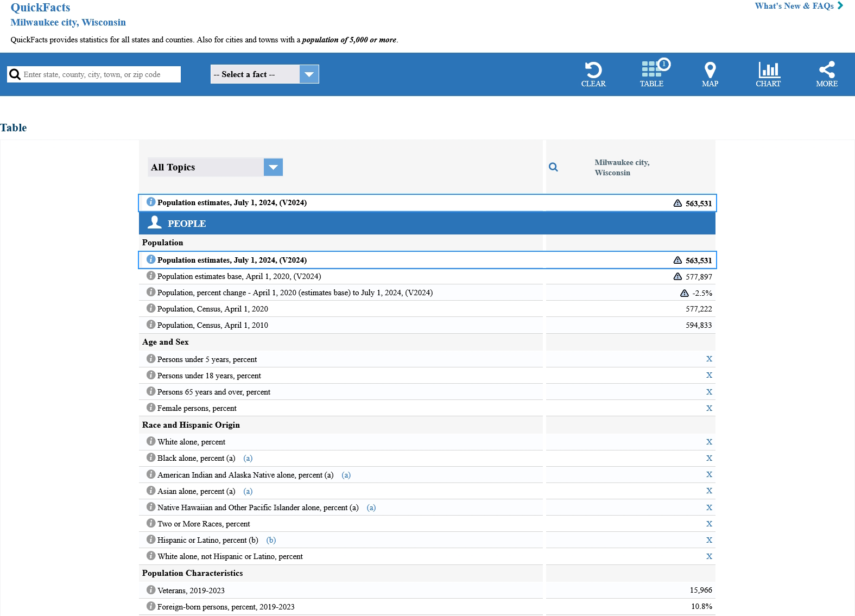Click the 10.8% foreign-born value

coord(701,606)
